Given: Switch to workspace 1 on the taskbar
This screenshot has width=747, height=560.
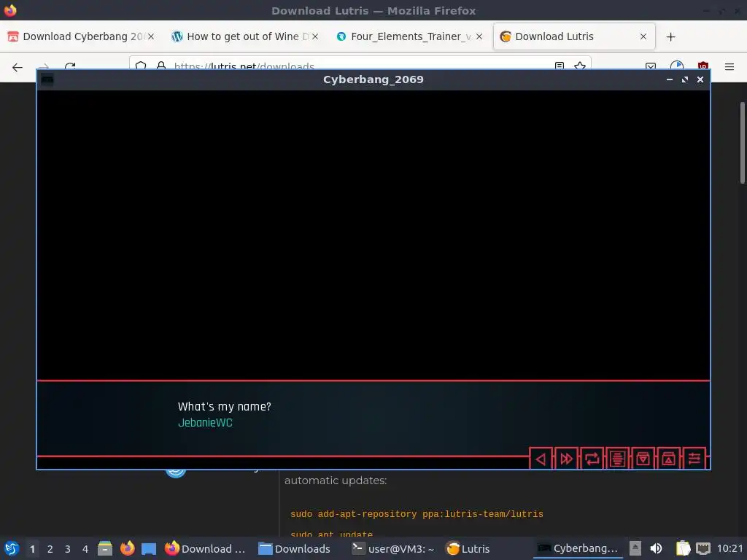Looking at the screenshot, I should pos(32,549).
